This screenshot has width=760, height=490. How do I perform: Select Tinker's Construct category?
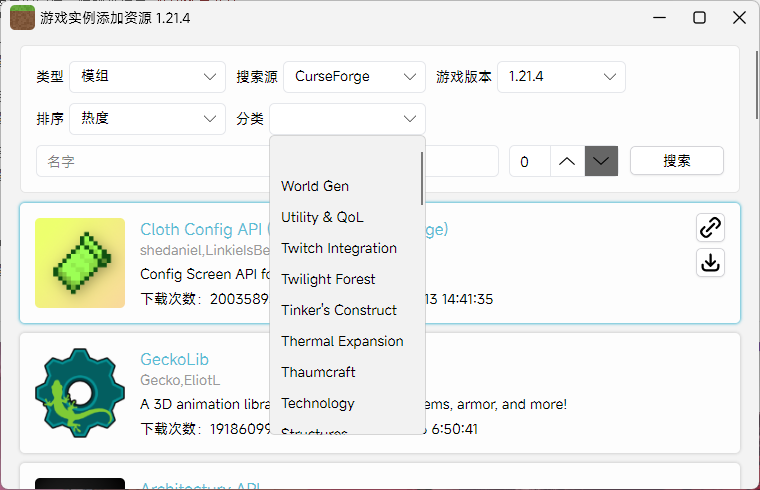(339, 310)
